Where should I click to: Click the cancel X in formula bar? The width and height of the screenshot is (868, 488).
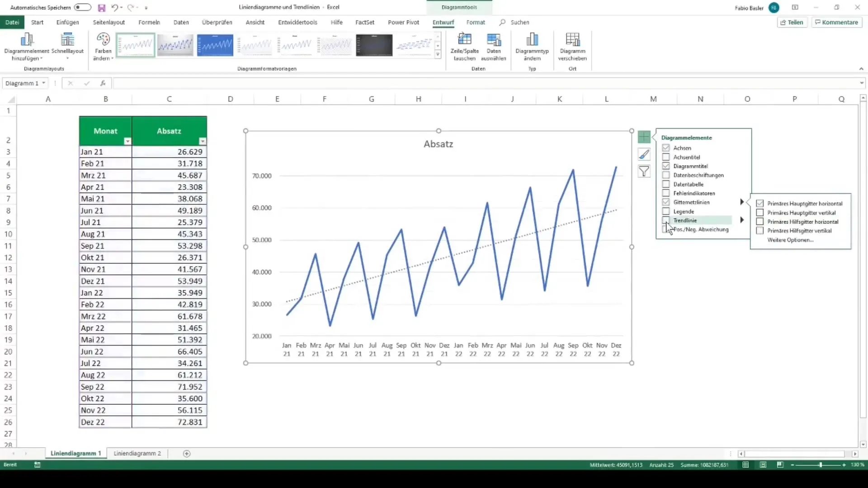point(70,83)
